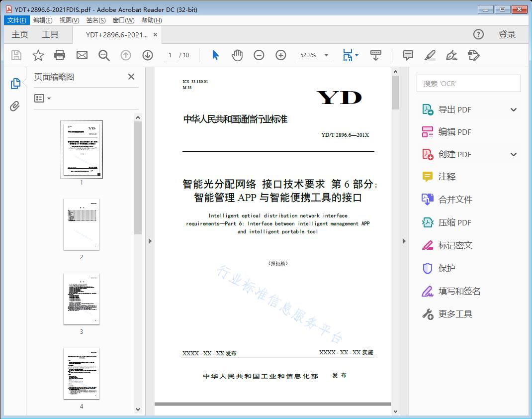Click the star favorites icon
The height and width of the screenshot is (419, 532).
click(x=38, y=55)
